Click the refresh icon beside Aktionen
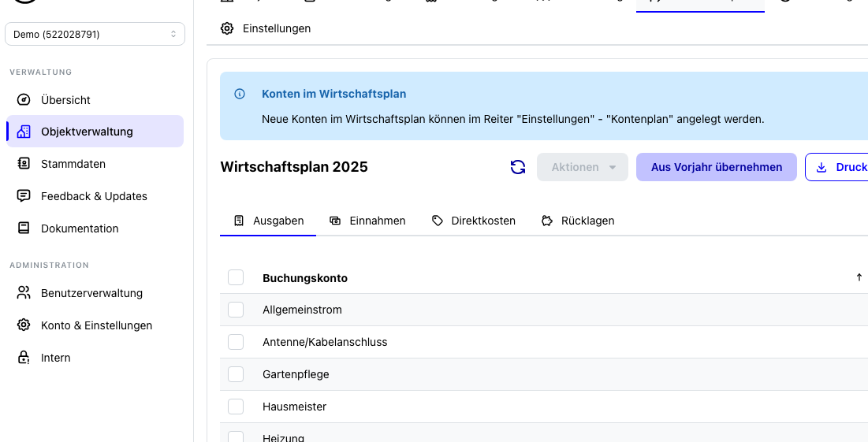The height and width of the screenshot is (442, 868). coord(518,167)
